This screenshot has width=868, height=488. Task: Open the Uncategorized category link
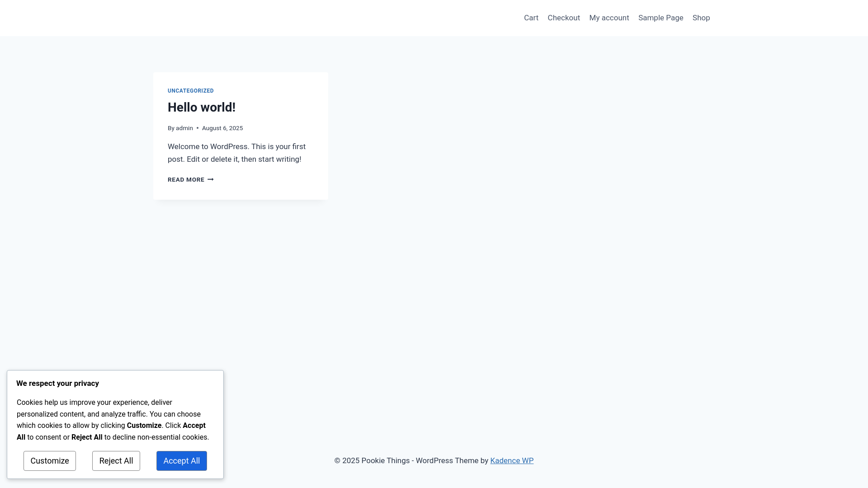point(191,91)
